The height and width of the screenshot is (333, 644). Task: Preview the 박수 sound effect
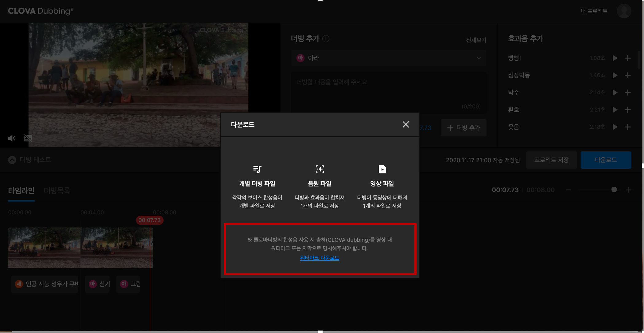pyautogui.click(x=615, y=92)
